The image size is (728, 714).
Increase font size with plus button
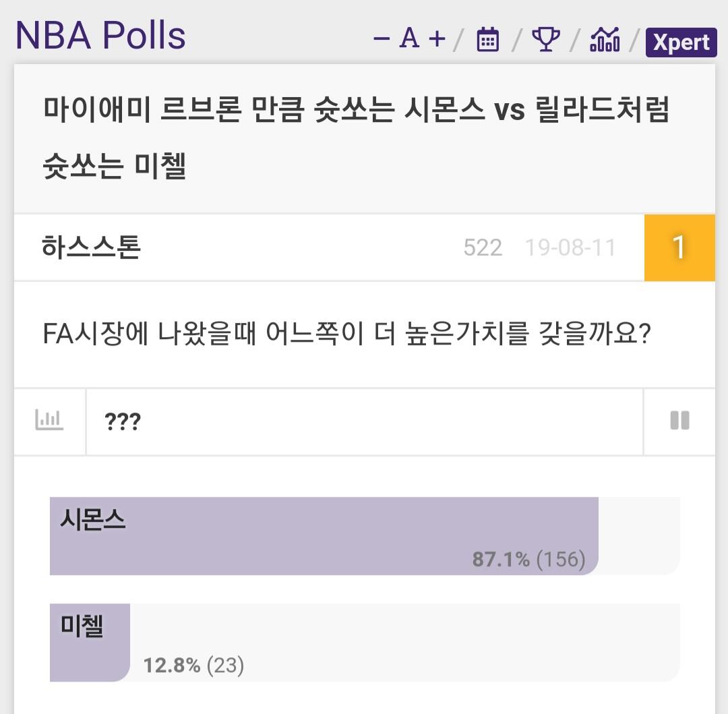437,38
